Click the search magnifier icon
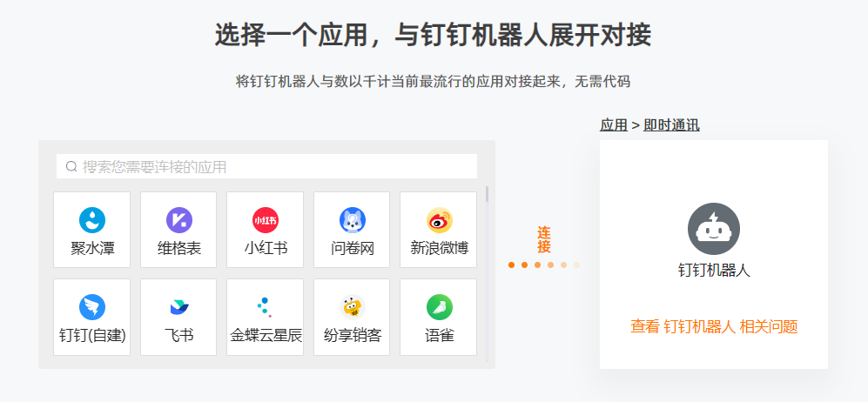Viewport: 868px width, 402px height. point(71,166)
